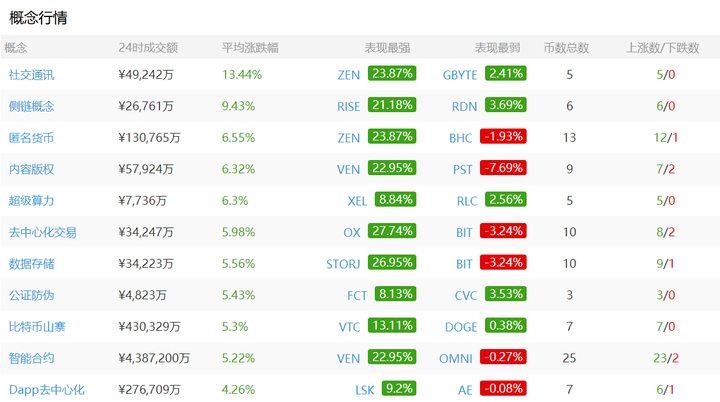Click the 12/1 up/down count

click(666, 137)
